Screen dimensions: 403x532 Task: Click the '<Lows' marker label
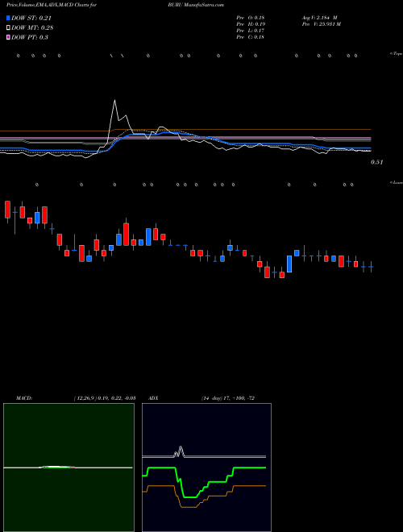pos(396,182)
